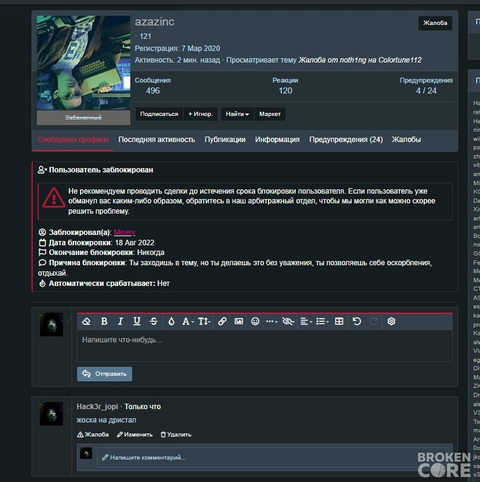The image size is (480, 482).
Task: Open the font family dropdown
Action: tap(188, 321)
